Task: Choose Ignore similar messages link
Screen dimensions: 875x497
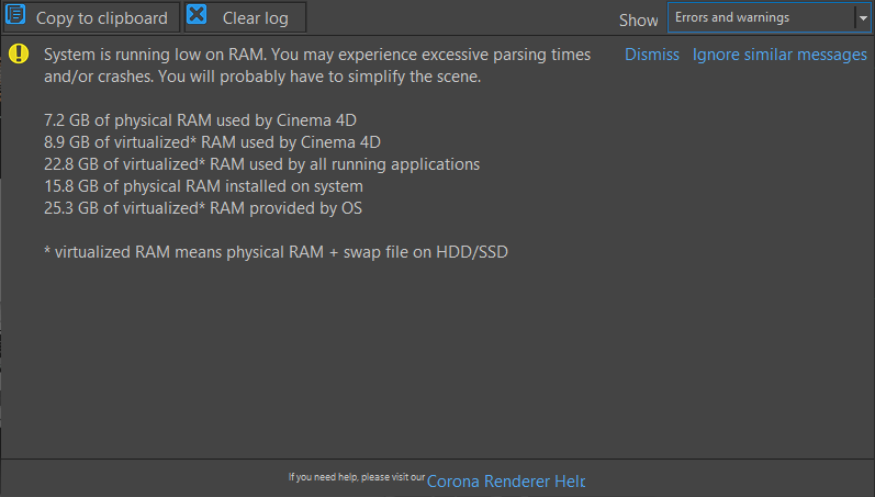Action: (x=780, y=55)
